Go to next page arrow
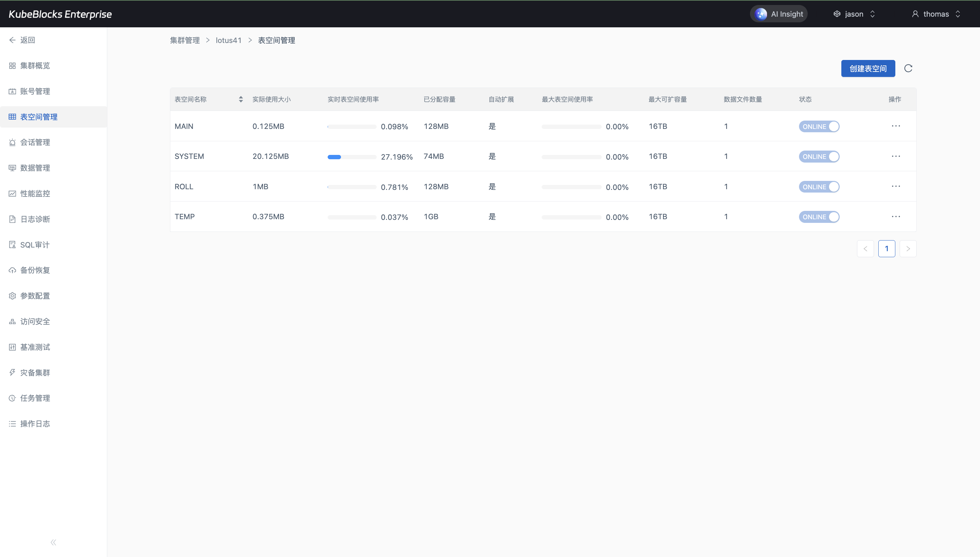980x557 pixels. tap(908, 249)
